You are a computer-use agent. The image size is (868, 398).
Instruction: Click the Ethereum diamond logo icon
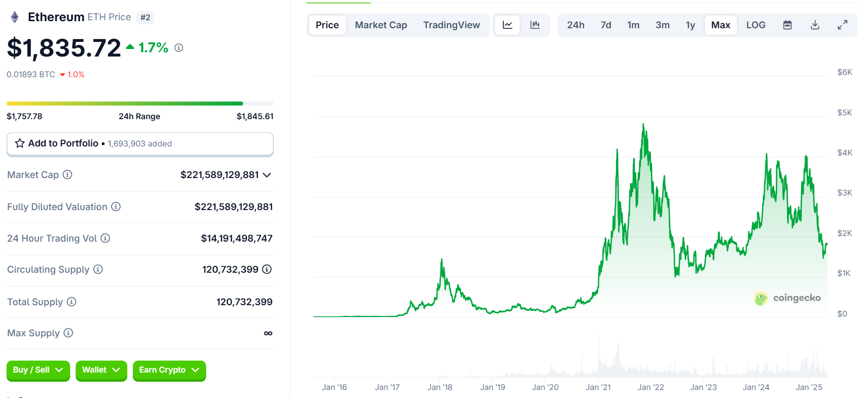pos(15,17)
